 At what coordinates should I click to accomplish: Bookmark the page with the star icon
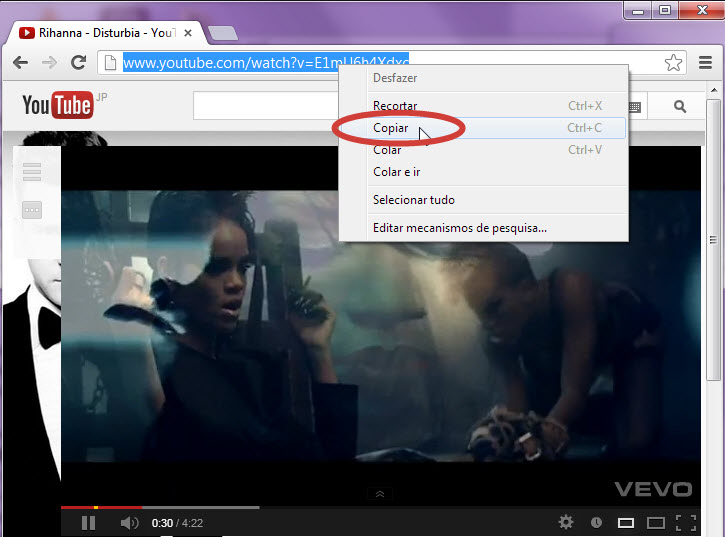(673, 62)
